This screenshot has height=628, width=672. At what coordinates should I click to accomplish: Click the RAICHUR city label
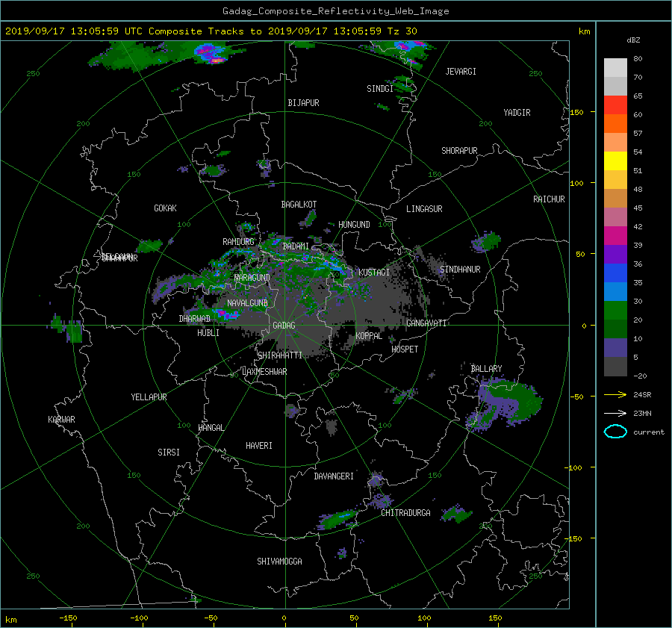(549, 199)
